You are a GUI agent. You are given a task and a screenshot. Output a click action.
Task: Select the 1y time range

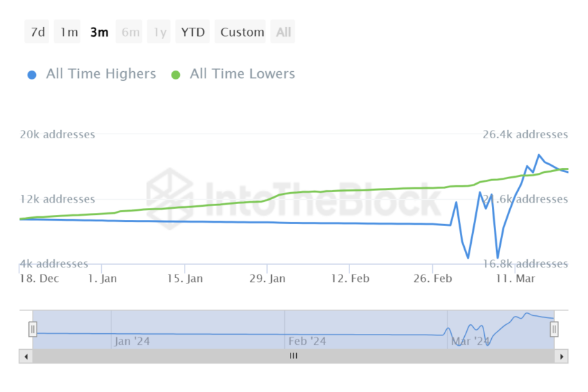[159, 32]
